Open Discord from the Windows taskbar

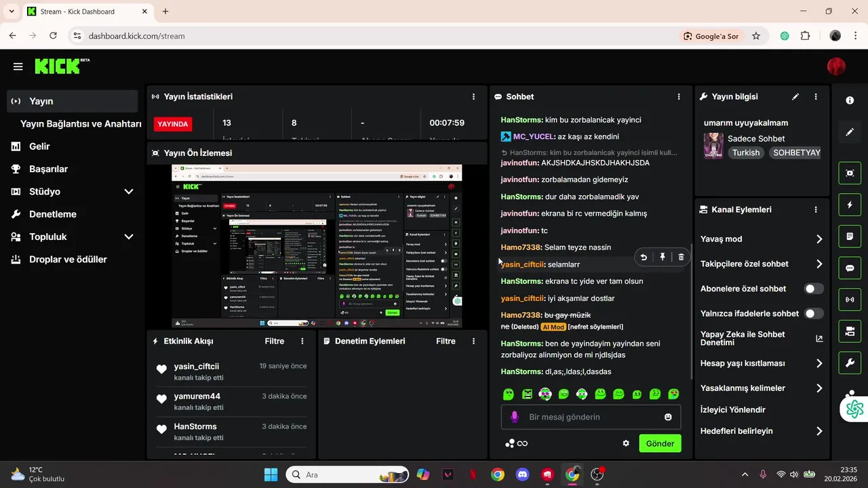pyautogui.click(x=523, y=474)
